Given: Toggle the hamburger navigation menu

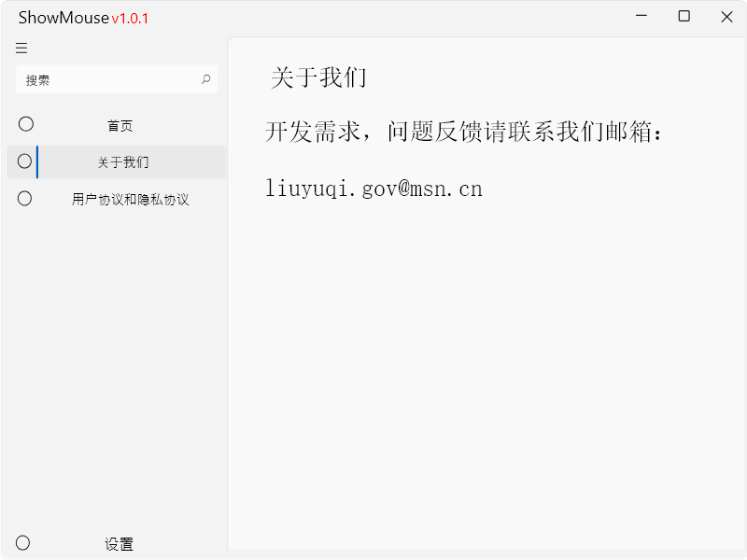Looking at the screenshot, I should pyautogui.click(x=21, y=49).
